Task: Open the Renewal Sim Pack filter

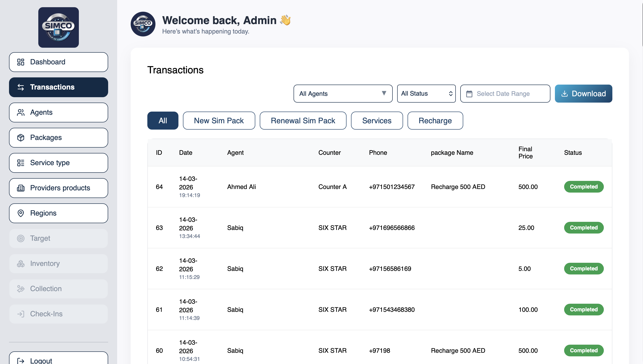Action: (x=303, y=121)
